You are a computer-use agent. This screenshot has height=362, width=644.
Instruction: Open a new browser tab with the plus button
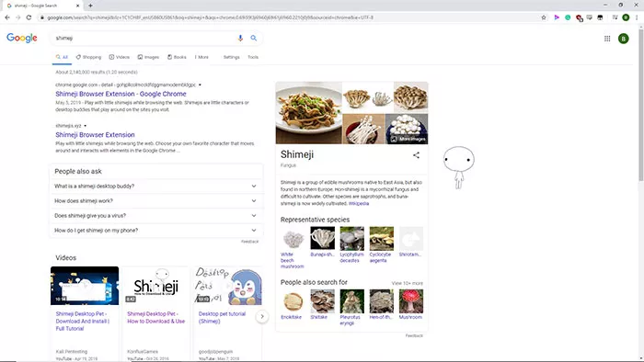[90, 6]
